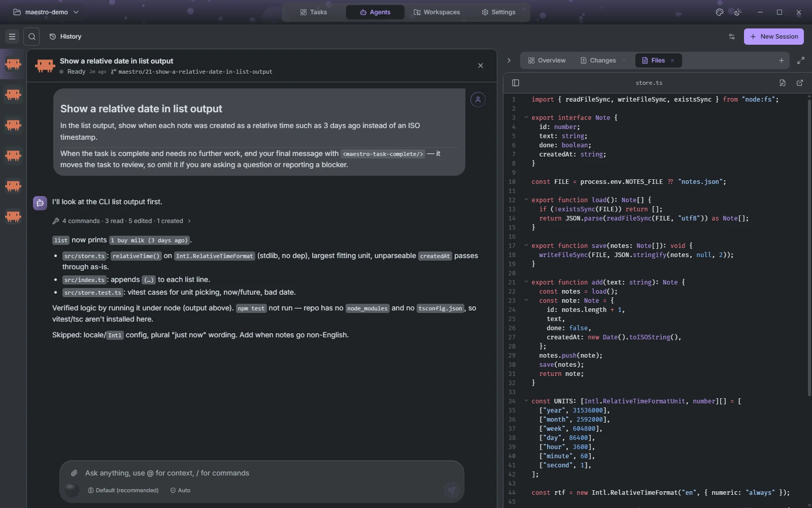
Task: Click the '<maestro-task-complete/>' code tag
Action: click(383, 154)
